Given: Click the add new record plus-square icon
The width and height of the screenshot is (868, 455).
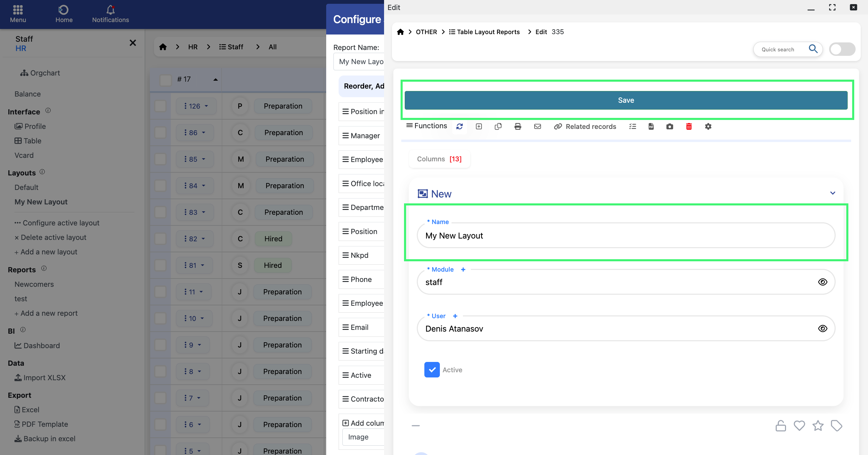Looking at the screenshot, I should coord(479,127).
